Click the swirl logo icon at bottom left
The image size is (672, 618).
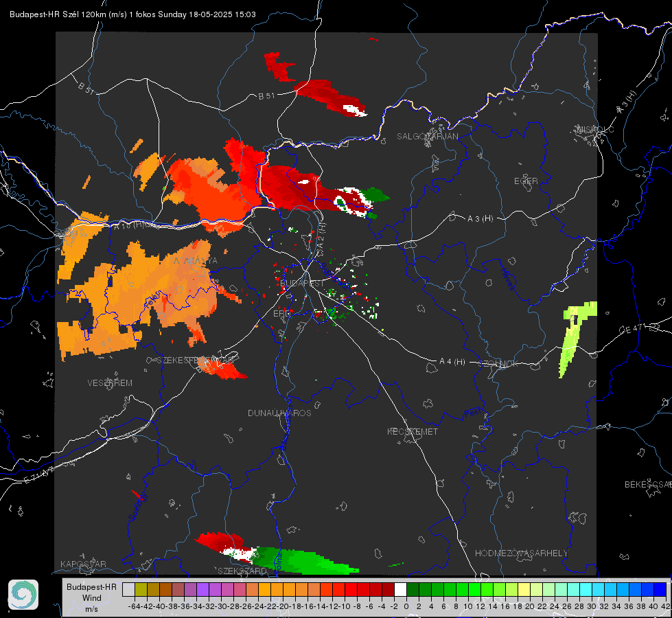pyautogui.click(x=23, y=595)
